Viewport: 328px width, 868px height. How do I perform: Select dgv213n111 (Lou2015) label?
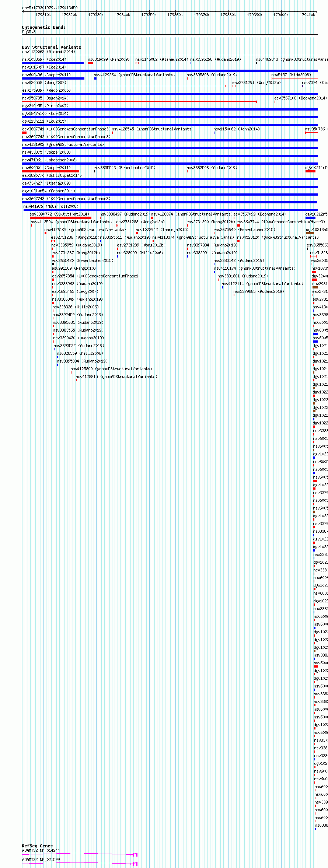click(44, 122)
